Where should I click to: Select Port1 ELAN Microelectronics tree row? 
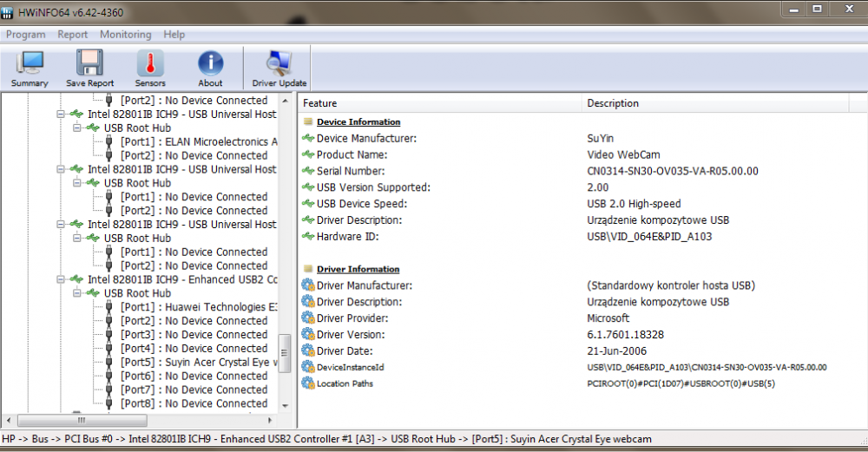tap(199, 141)
